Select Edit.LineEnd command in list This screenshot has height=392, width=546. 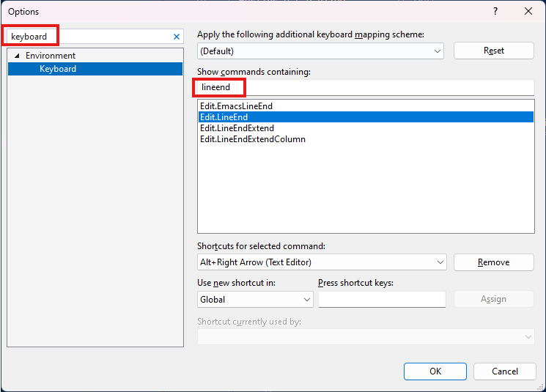coord(366,117)
